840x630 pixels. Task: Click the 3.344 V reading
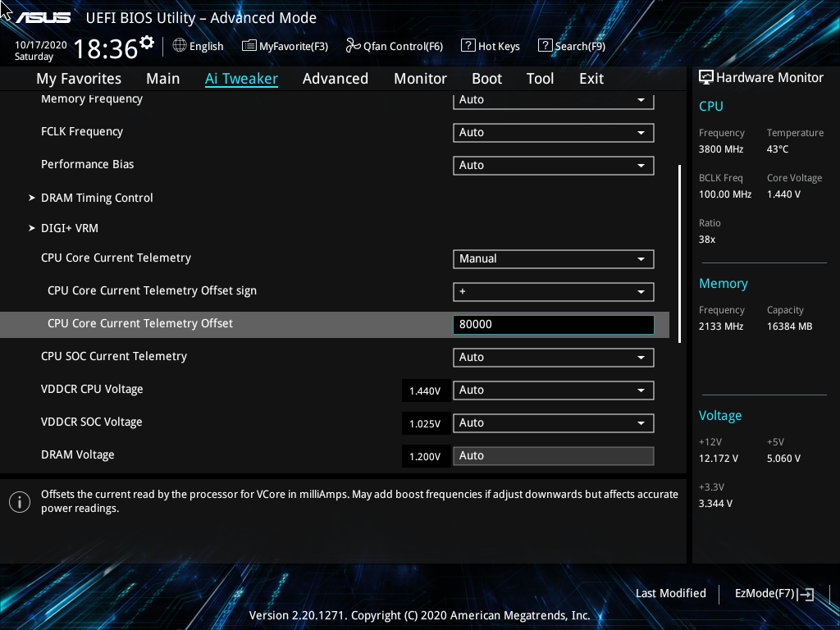point(715,504)
